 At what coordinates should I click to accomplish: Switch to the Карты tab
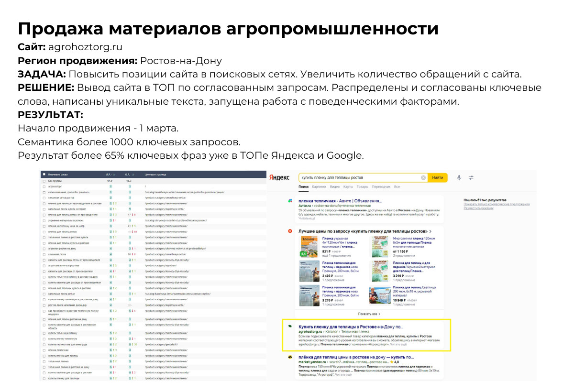pyautogui.click(x=348, y=187)
